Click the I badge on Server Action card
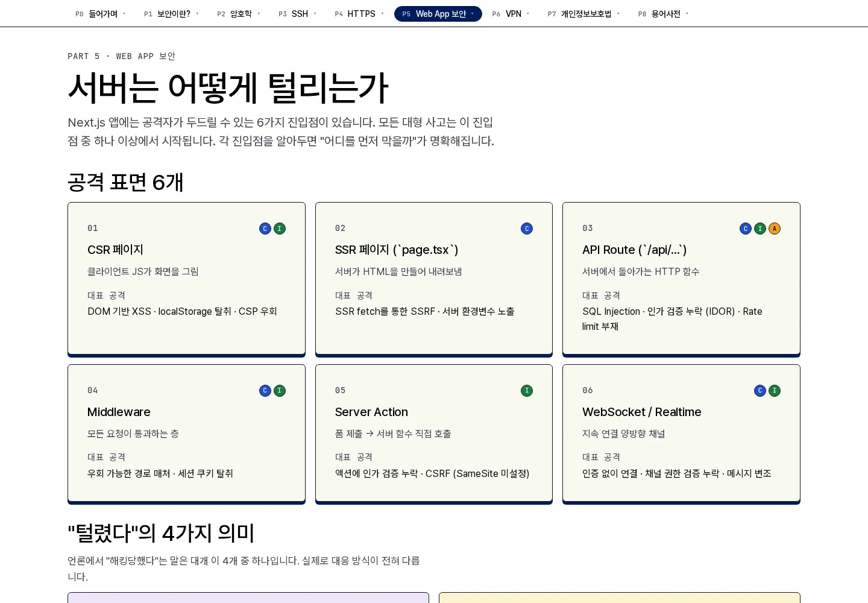 click(527, 391)
